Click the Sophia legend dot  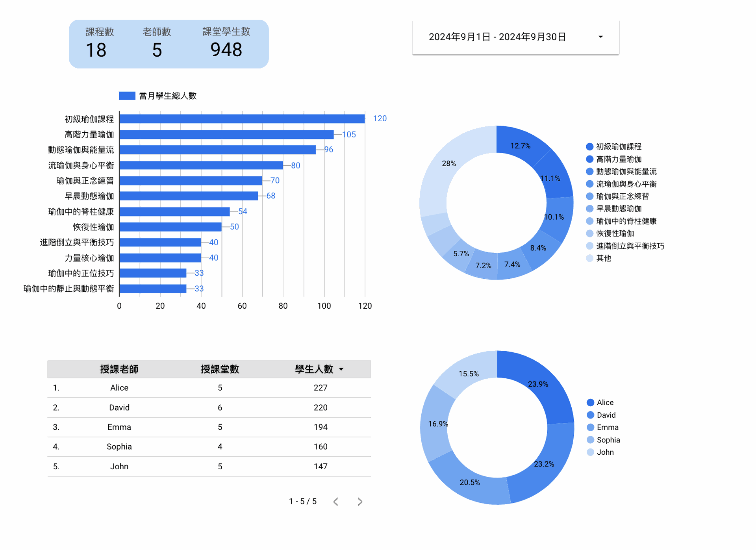pos(590,440)
